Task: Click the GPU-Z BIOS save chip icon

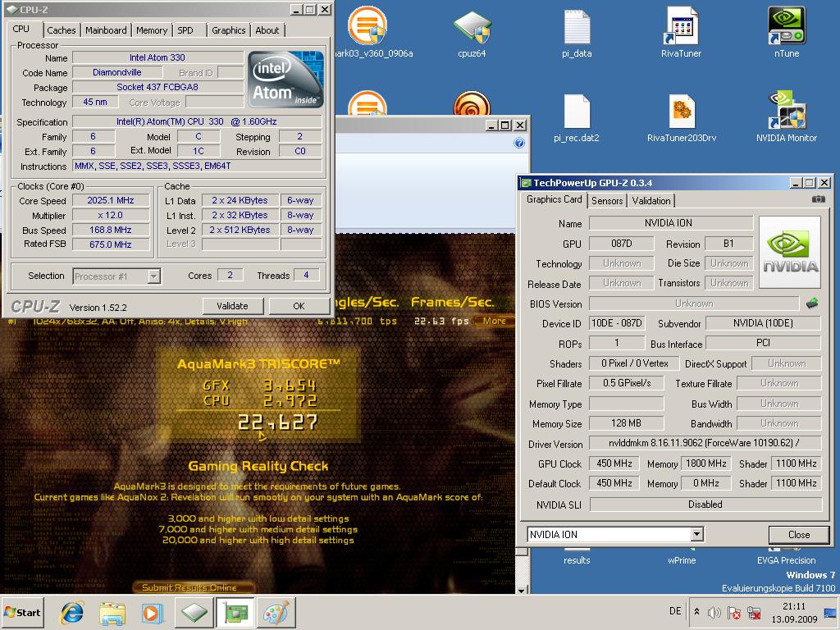Action: click(812, 304)
